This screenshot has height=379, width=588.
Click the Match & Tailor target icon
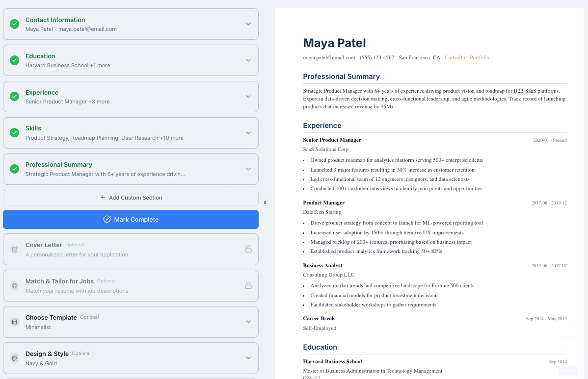click(x=15, y=285)
